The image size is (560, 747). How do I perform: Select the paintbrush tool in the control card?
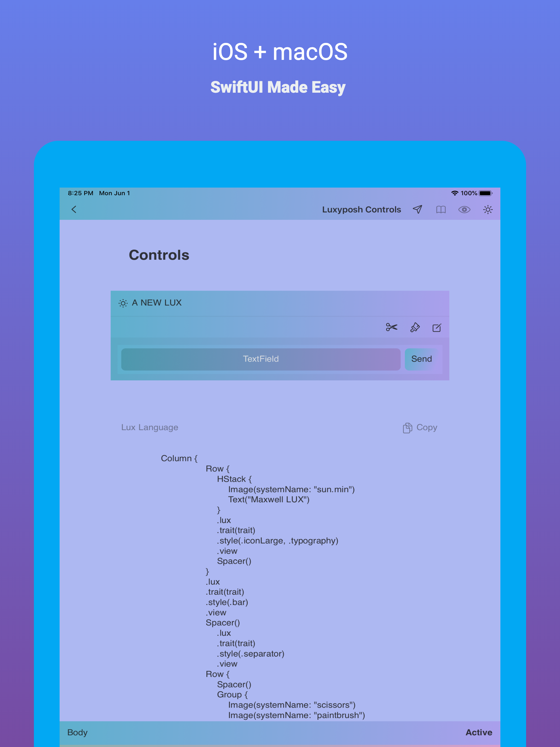click(x=415, y=327)
